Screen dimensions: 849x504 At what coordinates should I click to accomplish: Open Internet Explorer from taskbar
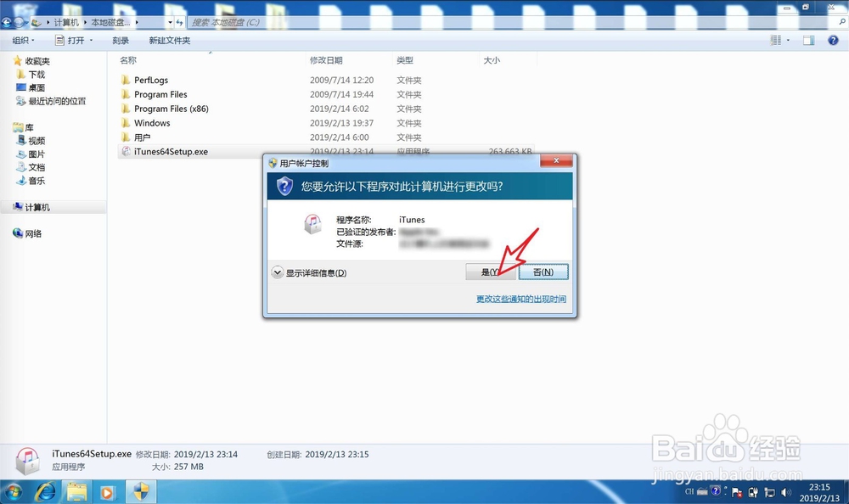tap(47, 492)
